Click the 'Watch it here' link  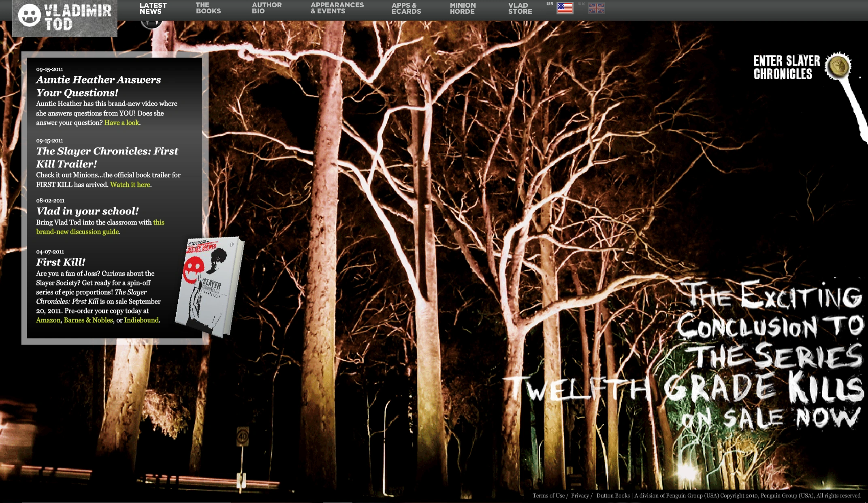point(130,185)
